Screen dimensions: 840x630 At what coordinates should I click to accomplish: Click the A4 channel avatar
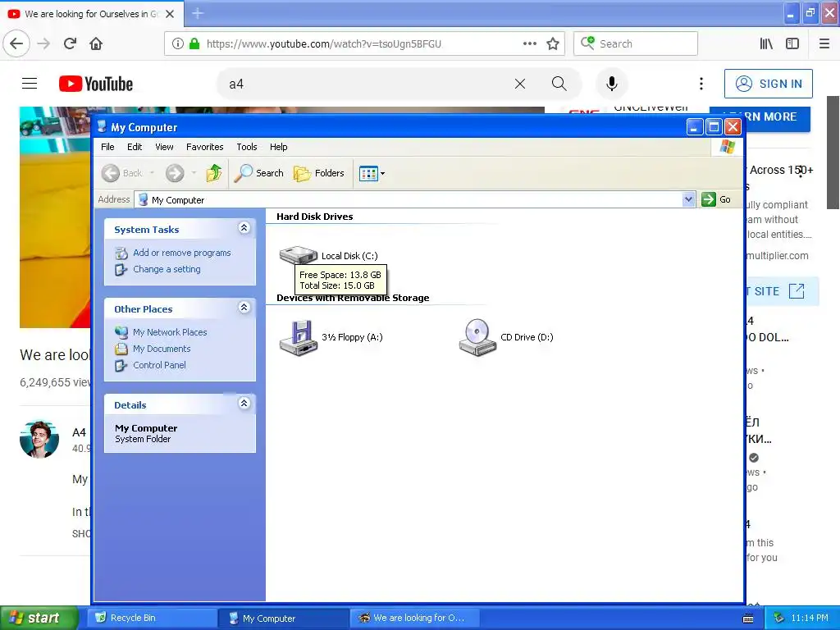tap(39, 439)
